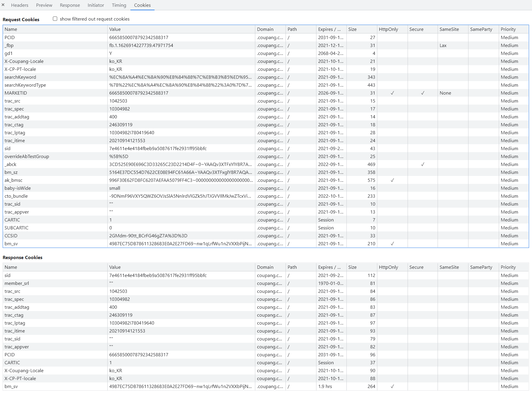Select the searchKeyword cookie row
The height and width of the screenshot is (393, 532).
pyautogui.click(x=266, y=77)
